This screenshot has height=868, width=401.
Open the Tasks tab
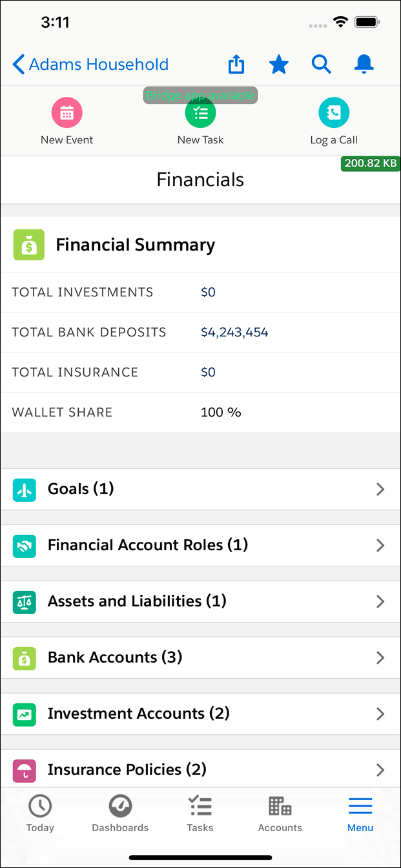[200, 813]
